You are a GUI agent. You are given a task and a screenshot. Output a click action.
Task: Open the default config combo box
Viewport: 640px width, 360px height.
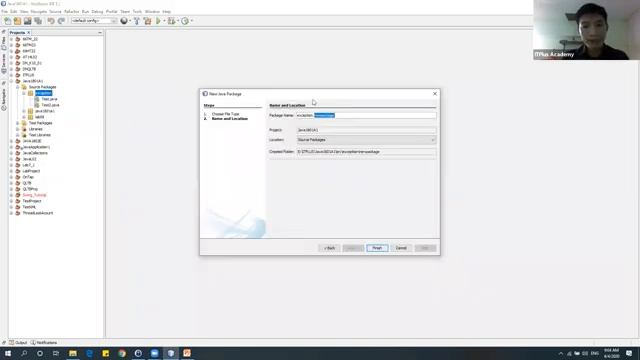coord(94,21)
